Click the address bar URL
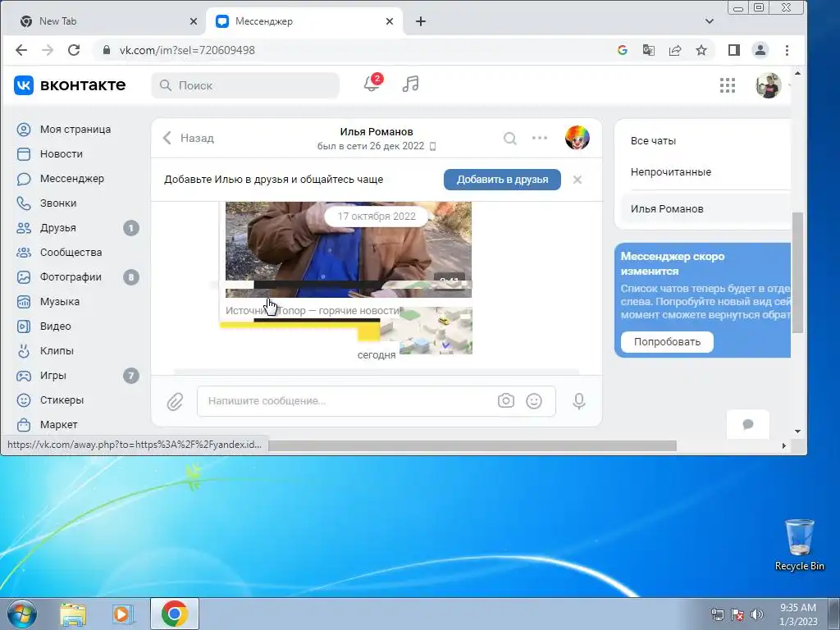Screen dimensions: 840x630 coord(187,50)
